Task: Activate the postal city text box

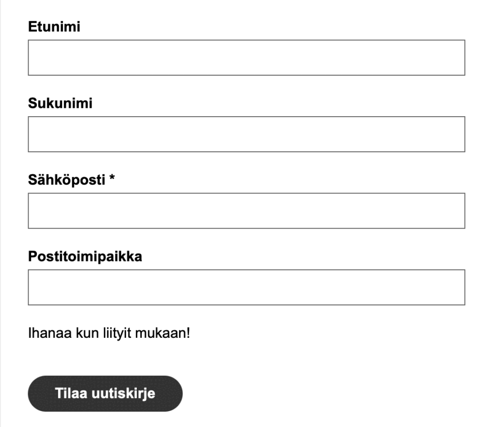Action: click(x=246, y=287)
